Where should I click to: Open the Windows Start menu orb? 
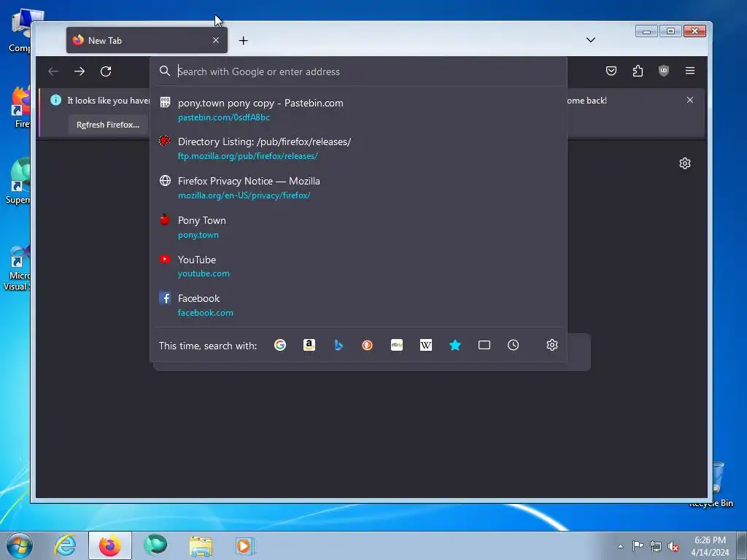(x=20, y=545)
